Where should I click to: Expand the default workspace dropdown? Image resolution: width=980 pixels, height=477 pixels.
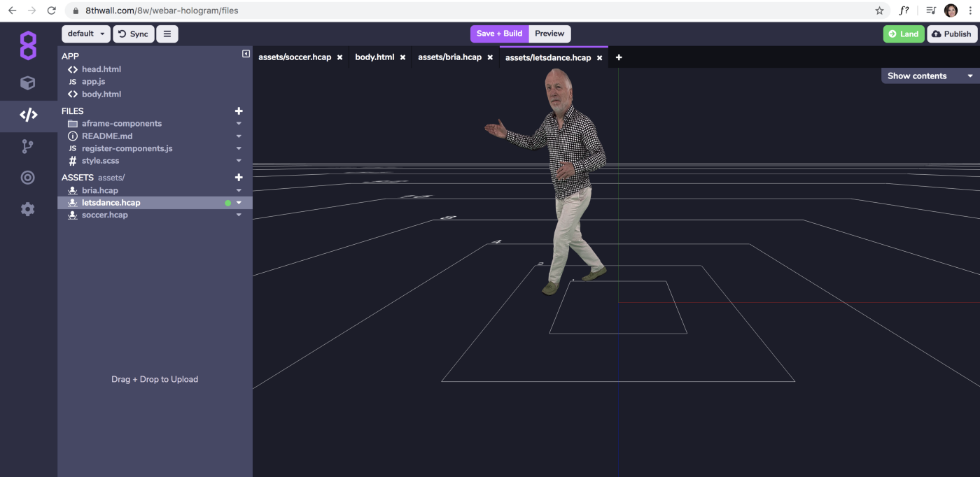[x=86, y=34]
